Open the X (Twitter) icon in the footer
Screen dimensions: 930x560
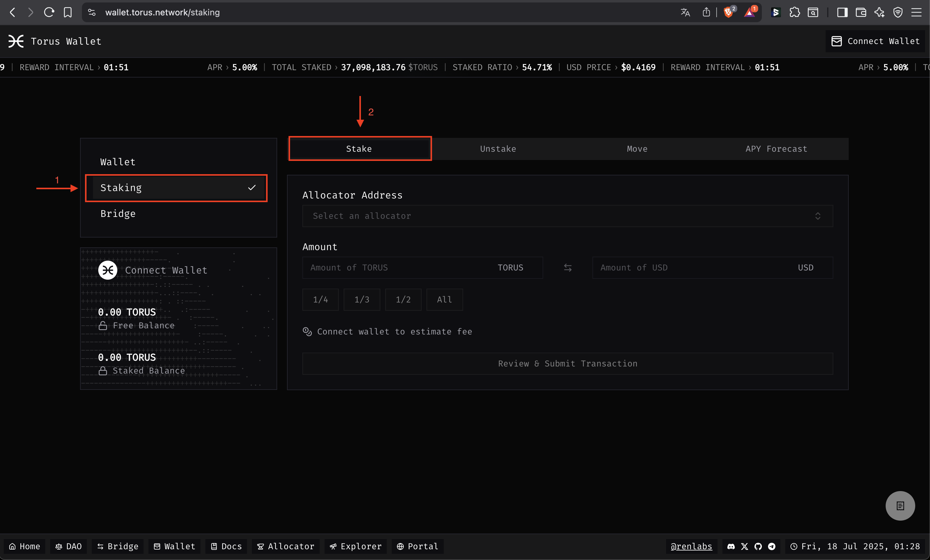744,546
